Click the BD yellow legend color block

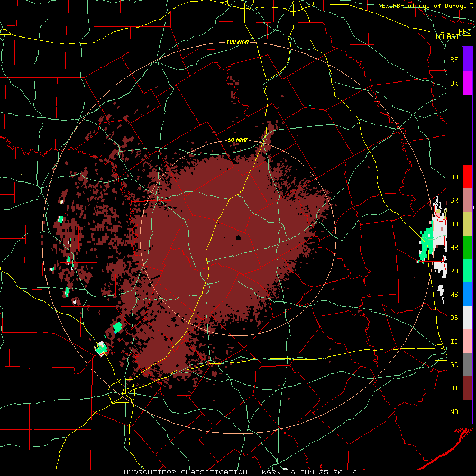[467, 224]
